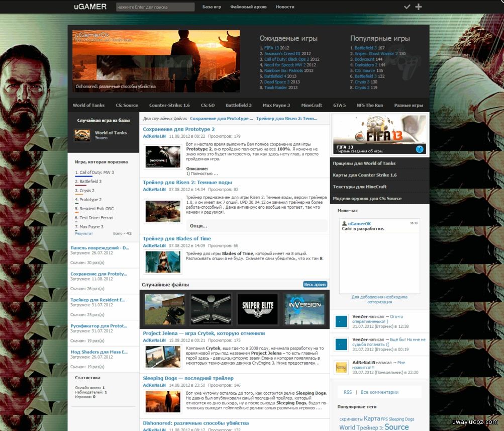The width and height of the screenshot is (504, 431).
Task: Click the World of Tanks random game icon
Action: [82, 135]
